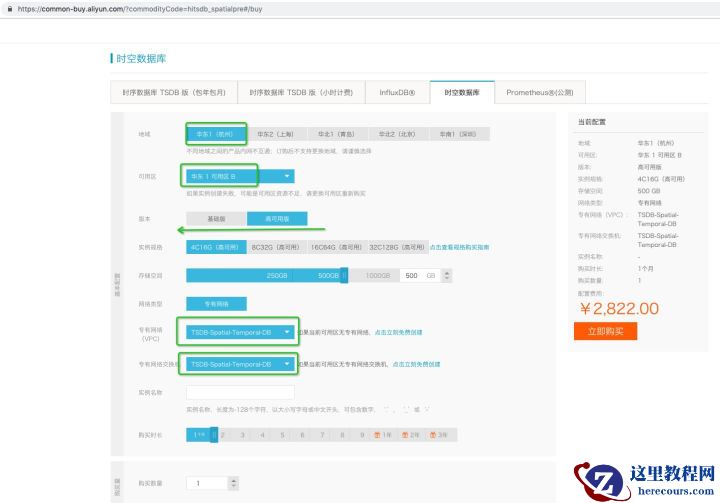Choose the 高可用版 edition
Image resolution: width=720 pixels, height=503 pixels.
[x=277, y=219]
